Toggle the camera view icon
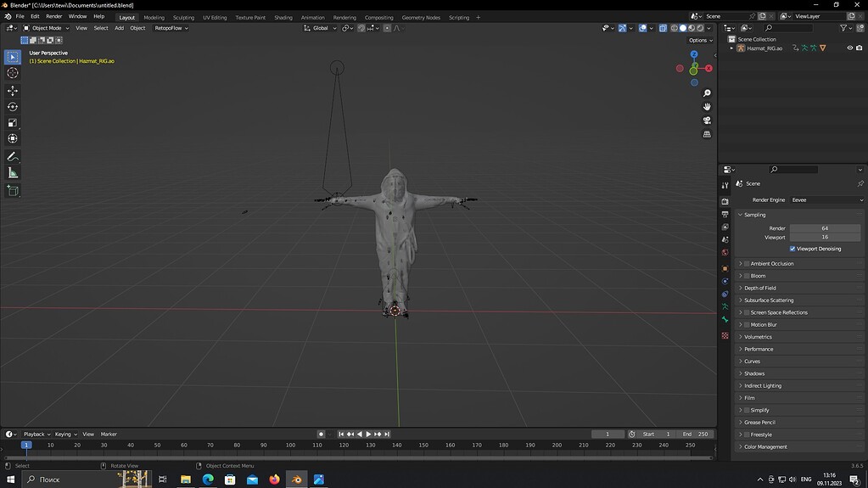The width and height of the screenshot is (868, 488). point(707,121)
